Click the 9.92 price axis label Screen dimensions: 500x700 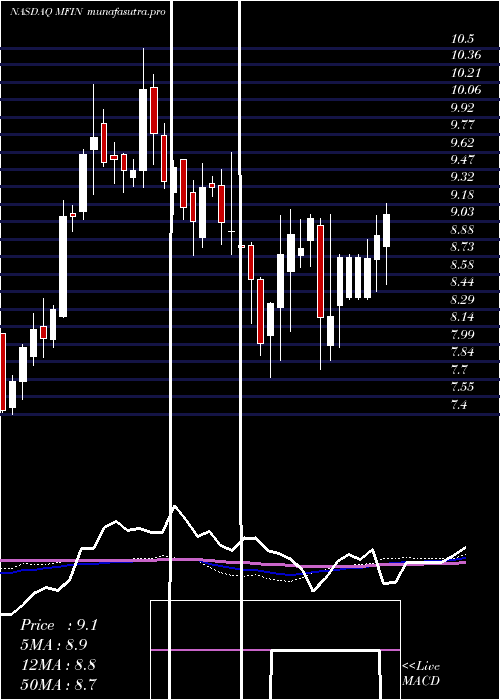coord(462,108)
